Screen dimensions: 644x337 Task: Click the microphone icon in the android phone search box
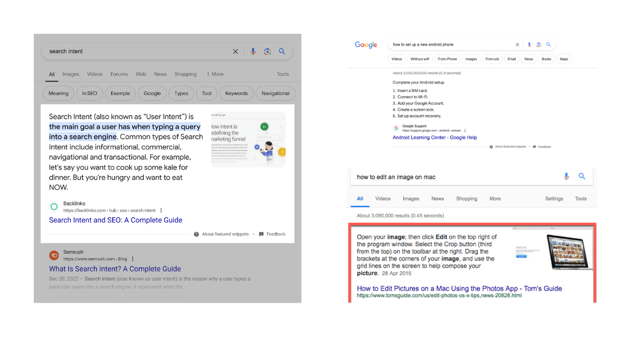(x=529, y=45)
